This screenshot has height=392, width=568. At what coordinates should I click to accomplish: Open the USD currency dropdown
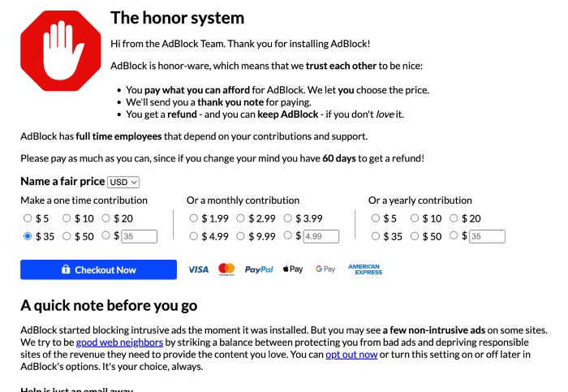pyautogui.click(x=124, y=183)
